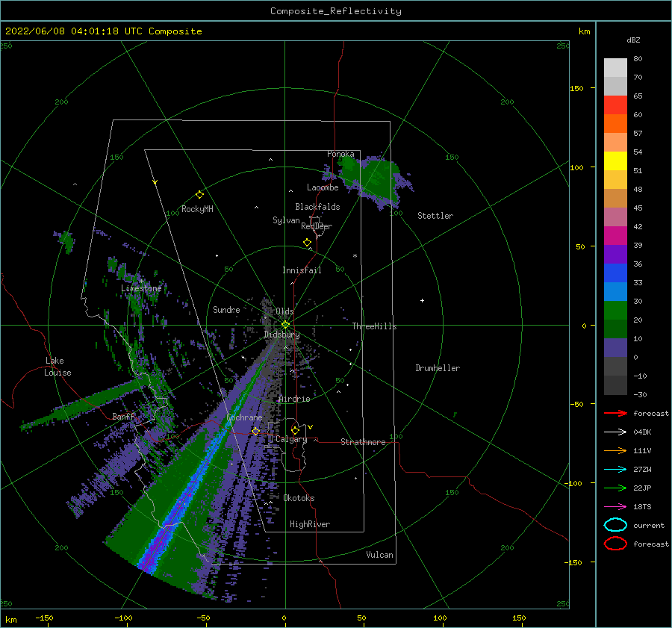The width and height of the screenshot is (672, 628).
Task: Click the Calgary label
Action: (x=291, y=439)
